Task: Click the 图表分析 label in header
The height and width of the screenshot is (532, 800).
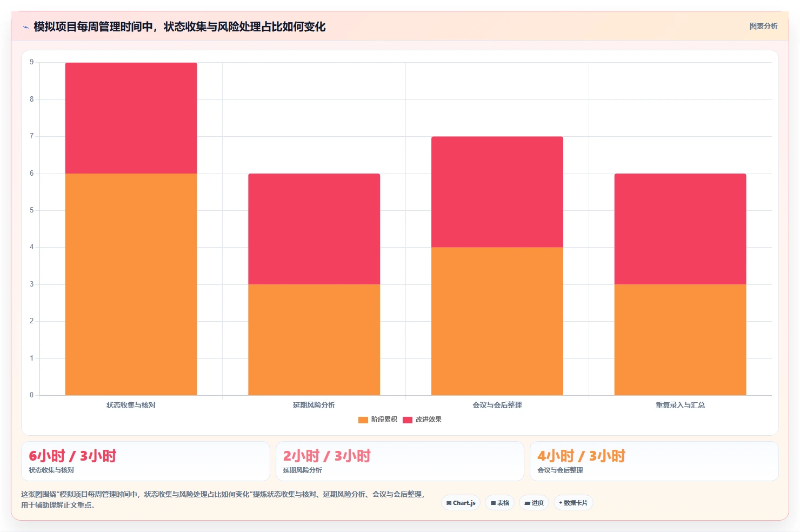Action: [763, 26]
